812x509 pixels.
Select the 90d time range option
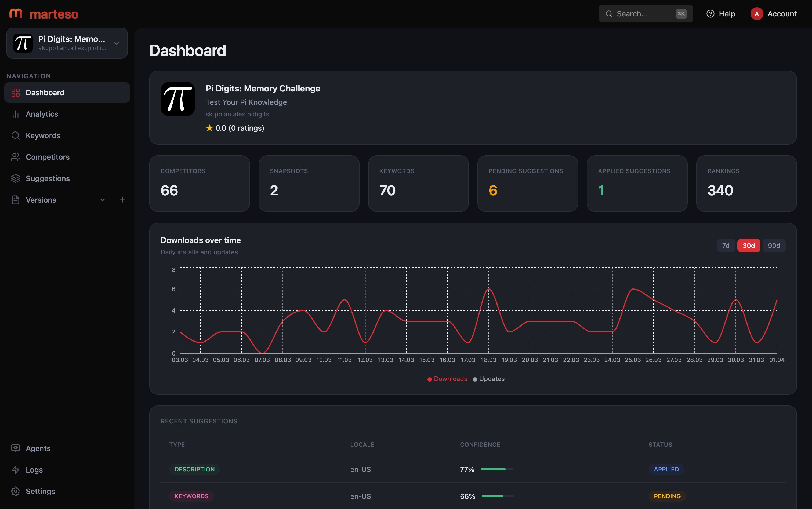774,246
